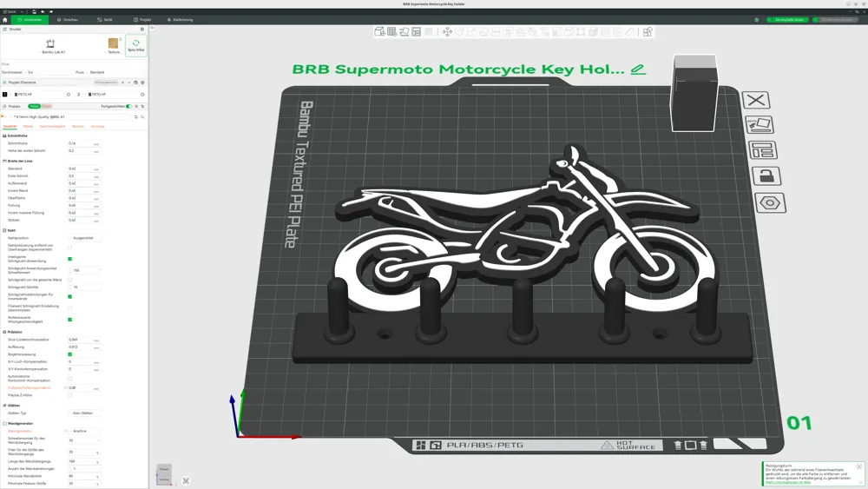
Task: Open the Stärke settings tab
Action: (x=28, y=126)
